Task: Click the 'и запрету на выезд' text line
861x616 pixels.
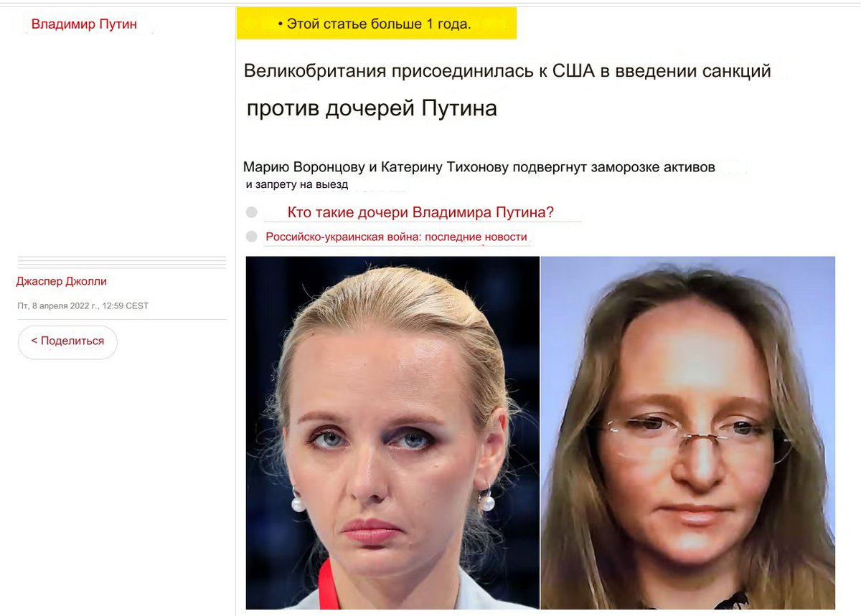Action: click(297, 184)
